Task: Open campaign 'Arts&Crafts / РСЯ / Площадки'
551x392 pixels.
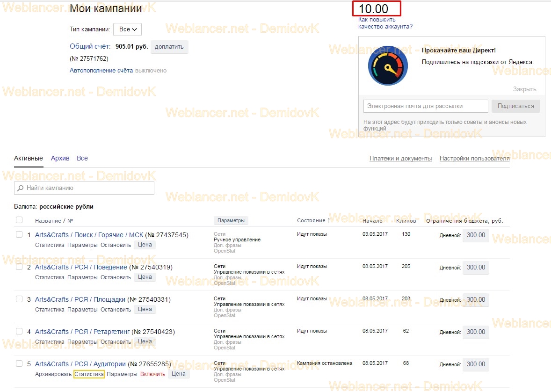Action: [80, 299]
